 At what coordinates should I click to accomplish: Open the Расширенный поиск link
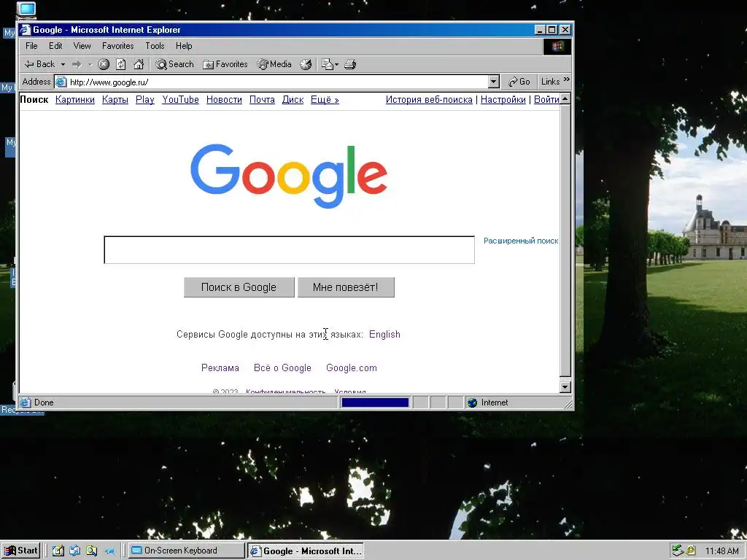point(521,241)
